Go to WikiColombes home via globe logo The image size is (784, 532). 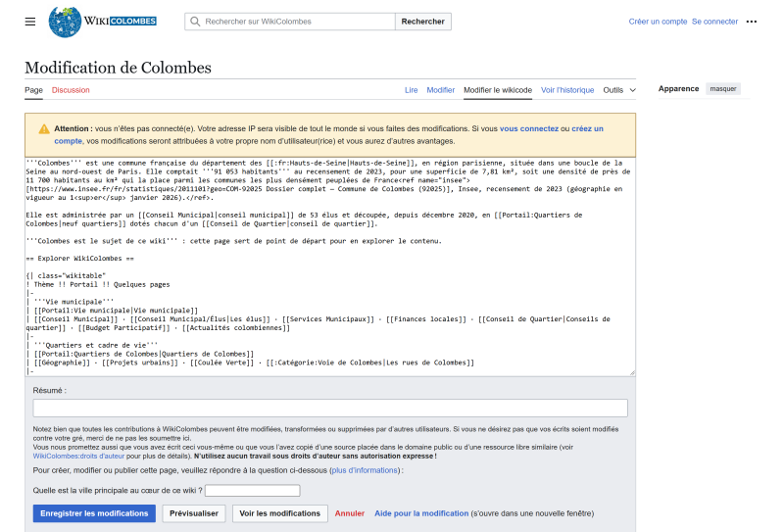(x=65, y=22)
